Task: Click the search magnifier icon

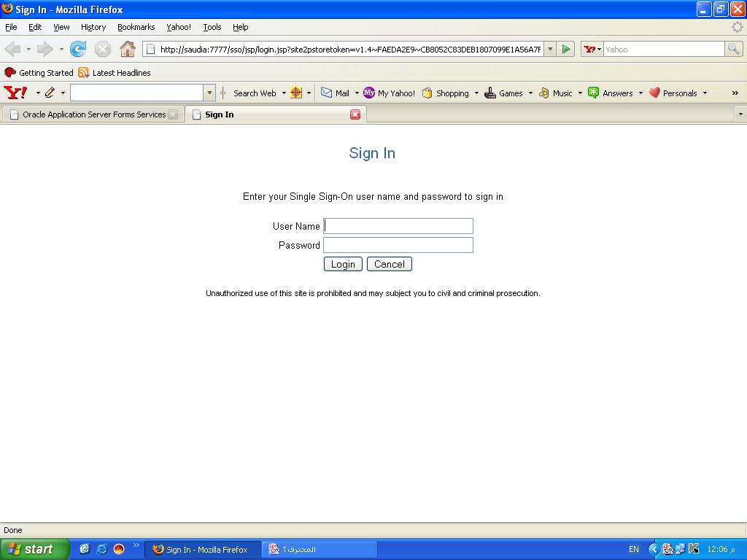Action: pos(734,50)
